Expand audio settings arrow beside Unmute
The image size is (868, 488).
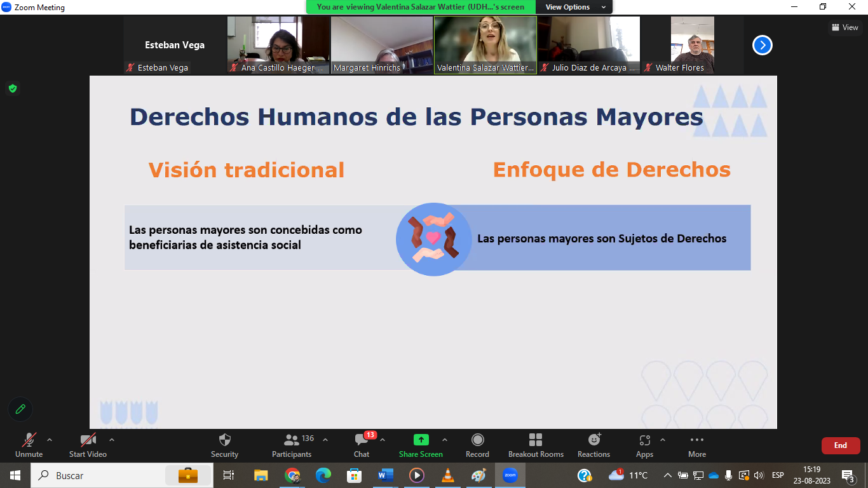point(50,440)
